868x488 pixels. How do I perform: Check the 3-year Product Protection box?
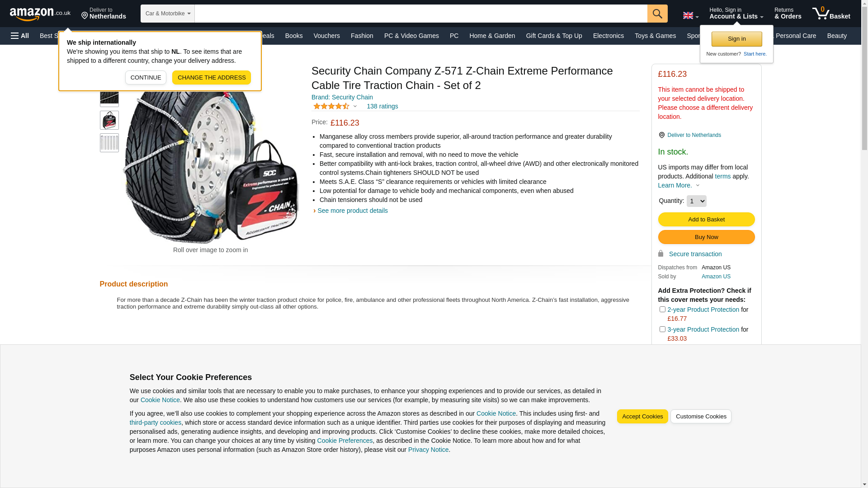point(662,329)
